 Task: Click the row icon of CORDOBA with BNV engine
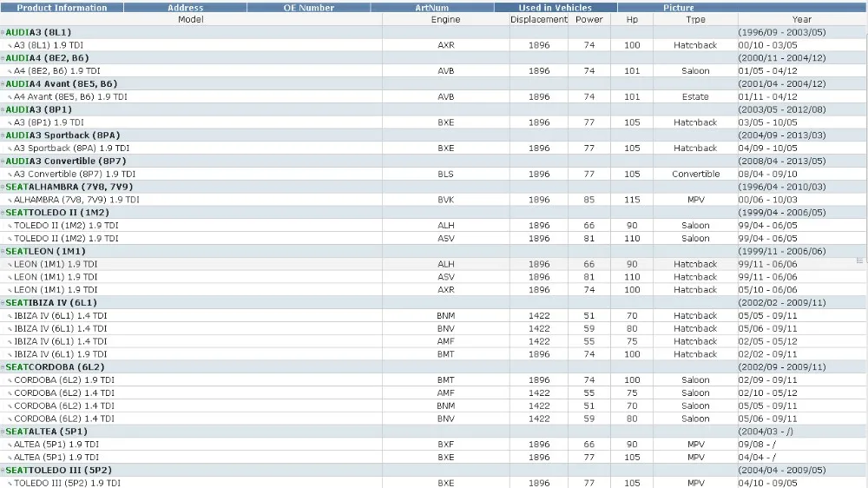coord(10,419)
